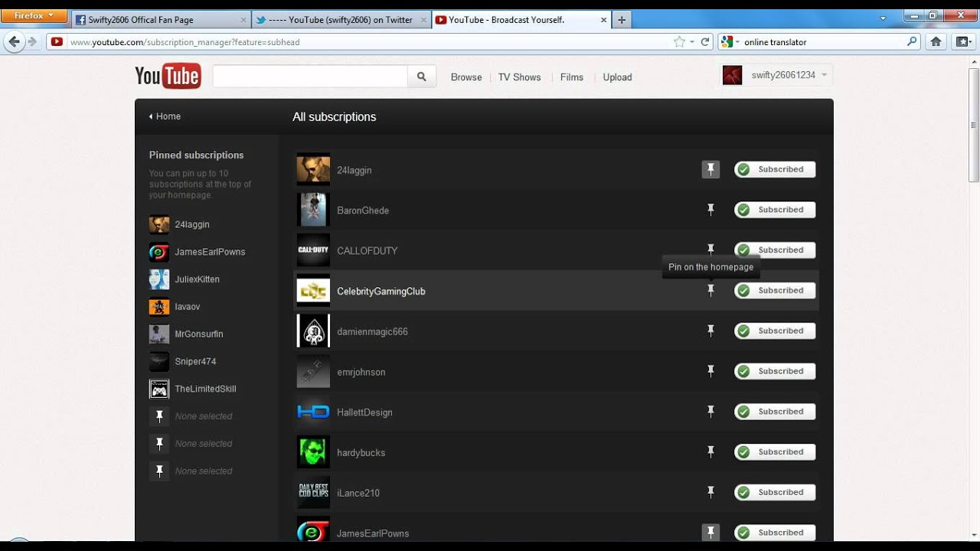Open iLance210 channel thumbnail
The image size is (980, 551).
(313, 493)
